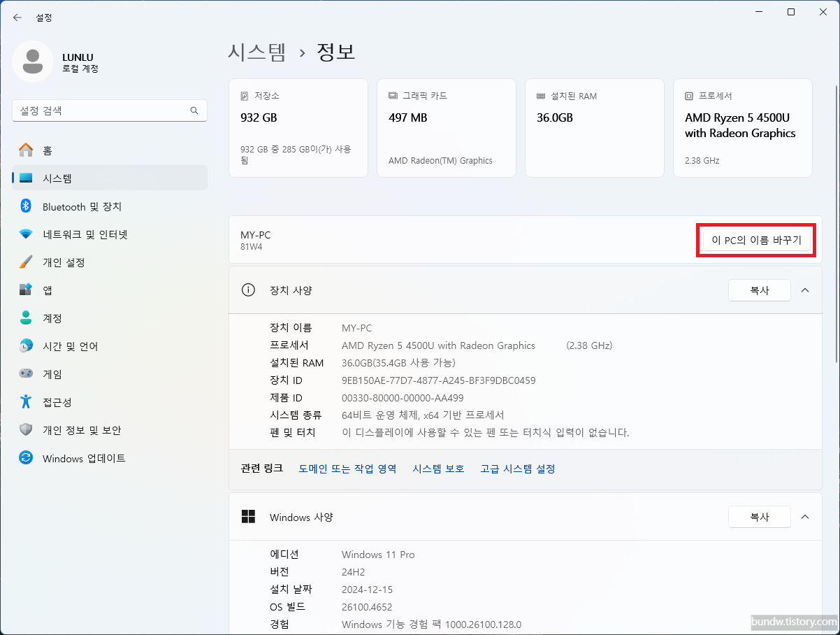Open the 그래픽 카드 497 MB card
Screen dimensions: 840x635
(x=447, y=128)
